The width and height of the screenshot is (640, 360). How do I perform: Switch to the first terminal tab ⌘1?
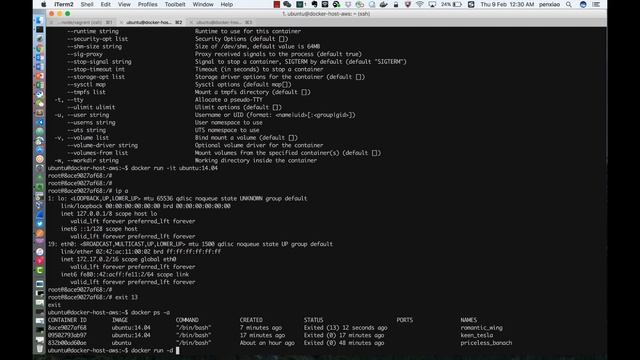pos(82,22)
